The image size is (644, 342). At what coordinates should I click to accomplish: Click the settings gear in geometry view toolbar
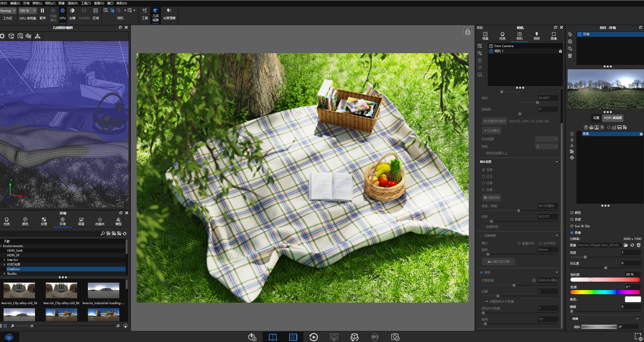pos(2,36)
